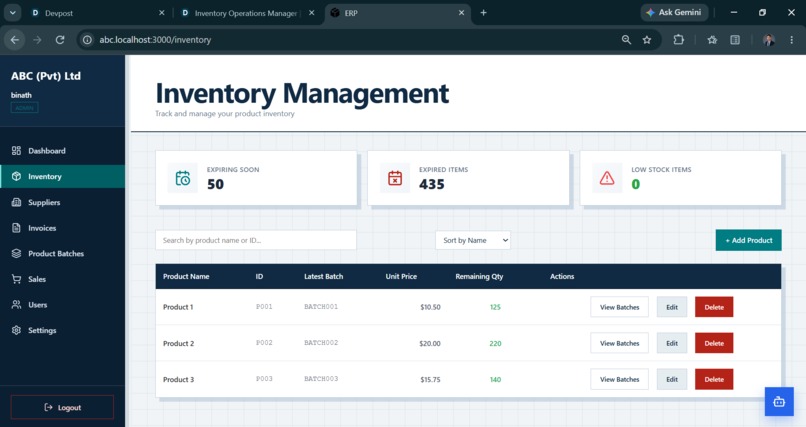This screenshot has width=806, height=427.
Task: Click the Product Name column header
Action: tap(186, 276)
